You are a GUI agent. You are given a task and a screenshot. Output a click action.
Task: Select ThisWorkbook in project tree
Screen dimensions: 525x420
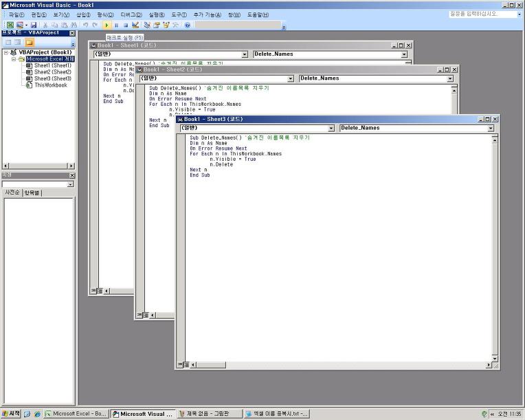click(x=50, y=85)
